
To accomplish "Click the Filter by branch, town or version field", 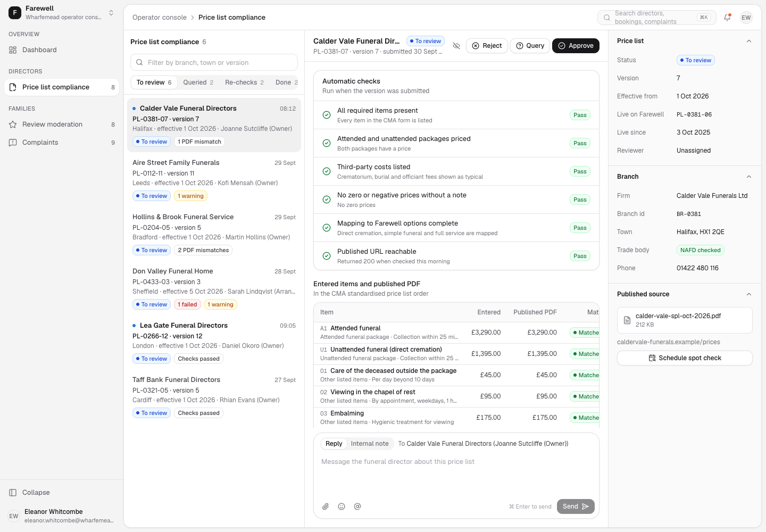I will point(214,62).
